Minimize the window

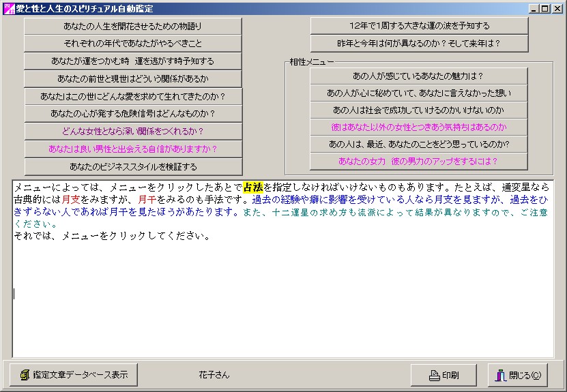coord(533,9)
